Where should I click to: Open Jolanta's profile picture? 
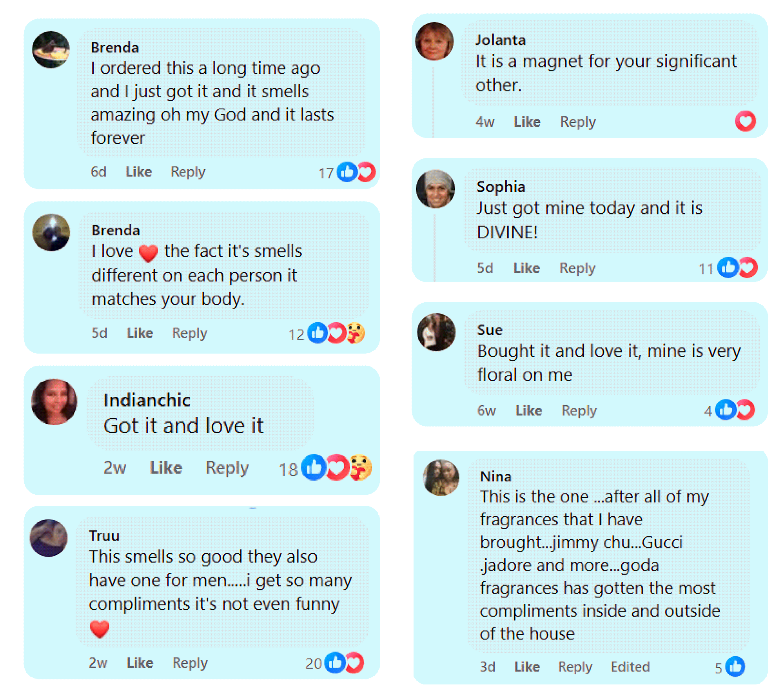434,42
